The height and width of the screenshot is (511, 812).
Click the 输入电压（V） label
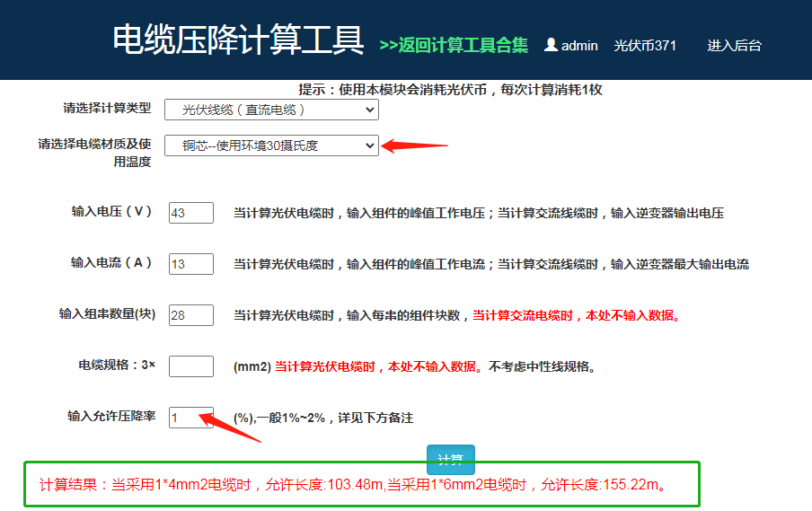pos(111,212)
